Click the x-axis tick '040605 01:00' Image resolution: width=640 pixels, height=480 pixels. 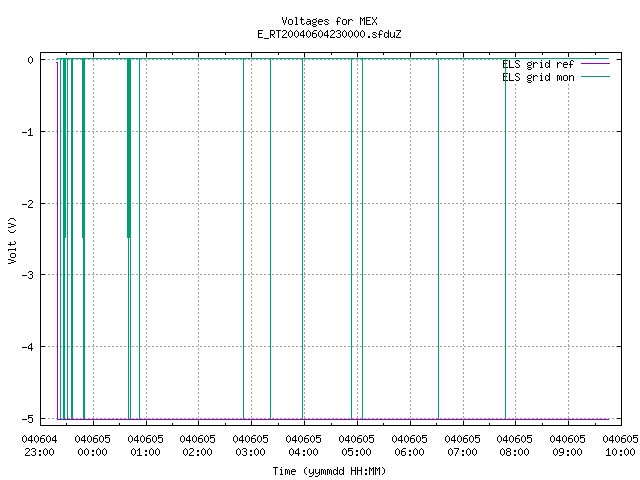[145, 446]
